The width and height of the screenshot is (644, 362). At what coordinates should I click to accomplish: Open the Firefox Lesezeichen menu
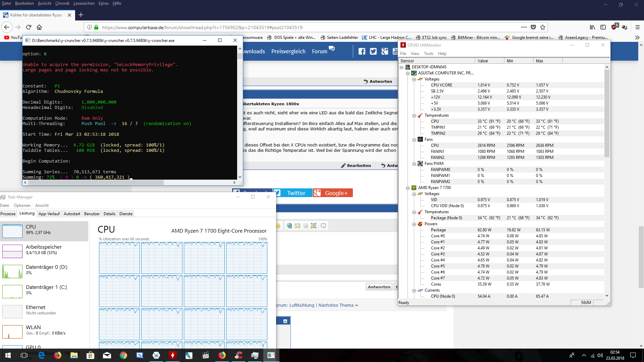click(x=84, y=3)
